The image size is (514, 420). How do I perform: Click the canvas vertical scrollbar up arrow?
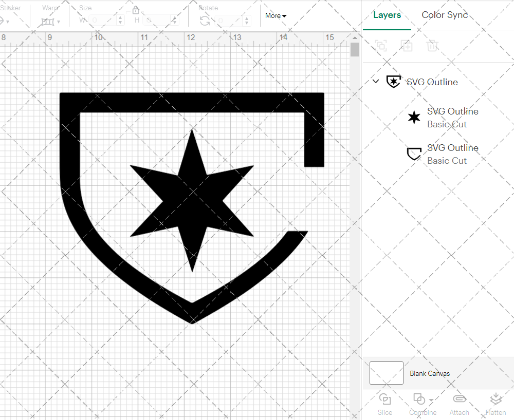(355, 39)
